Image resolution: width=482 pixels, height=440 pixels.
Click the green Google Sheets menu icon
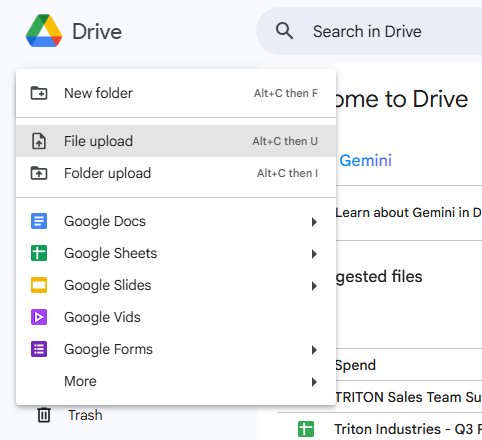[39, 253]
